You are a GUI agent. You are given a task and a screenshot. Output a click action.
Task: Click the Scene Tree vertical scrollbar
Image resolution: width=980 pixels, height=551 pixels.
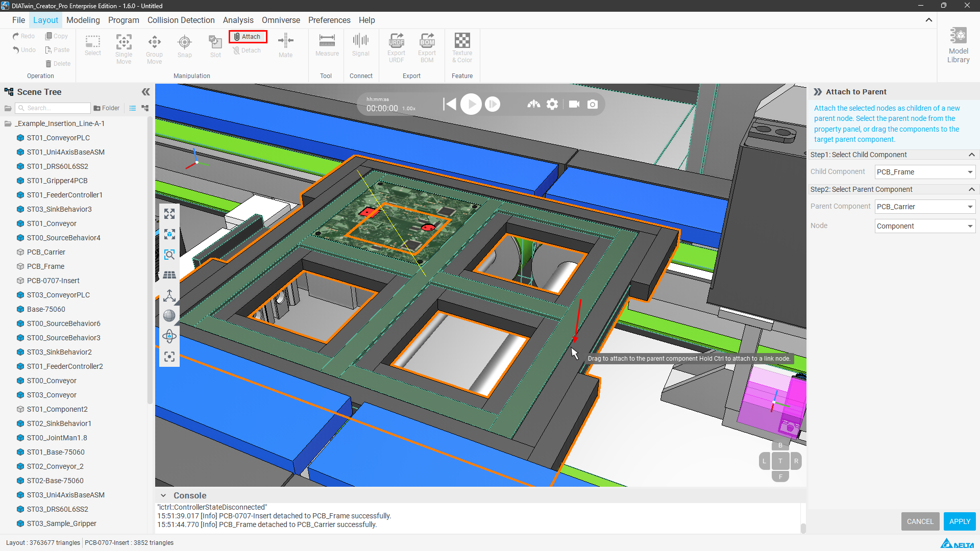click(150, 260)
